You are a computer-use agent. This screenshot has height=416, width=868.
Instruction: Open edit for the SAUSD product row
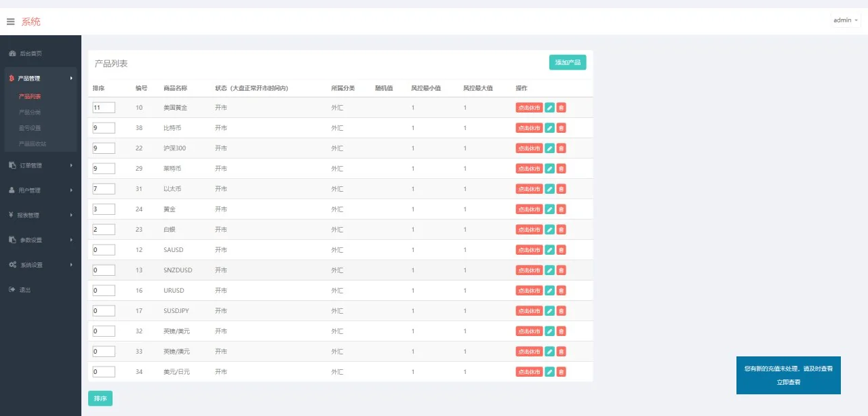tap(550, 250)
